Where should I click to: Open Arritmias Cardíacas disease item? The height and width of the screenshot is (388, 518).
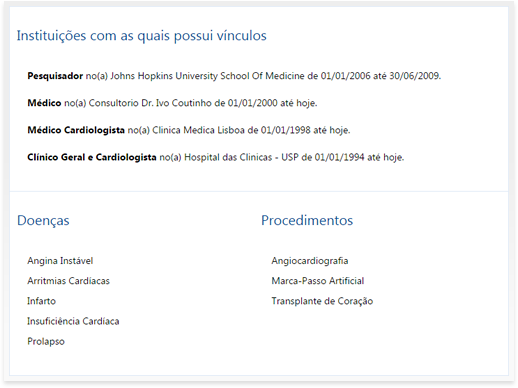(68, 281)
